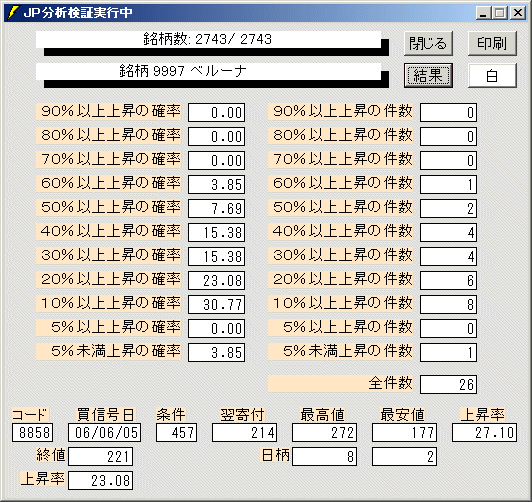
Task: Click the 結果 (results) button
Action: pyautogui.click(x=428, y=75)
